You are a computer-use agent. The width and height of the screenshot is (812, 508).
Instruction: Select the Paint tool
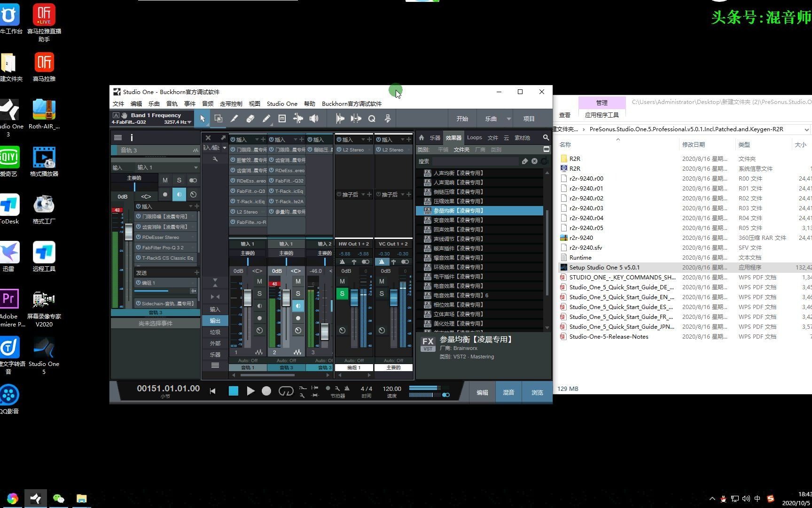266,119
